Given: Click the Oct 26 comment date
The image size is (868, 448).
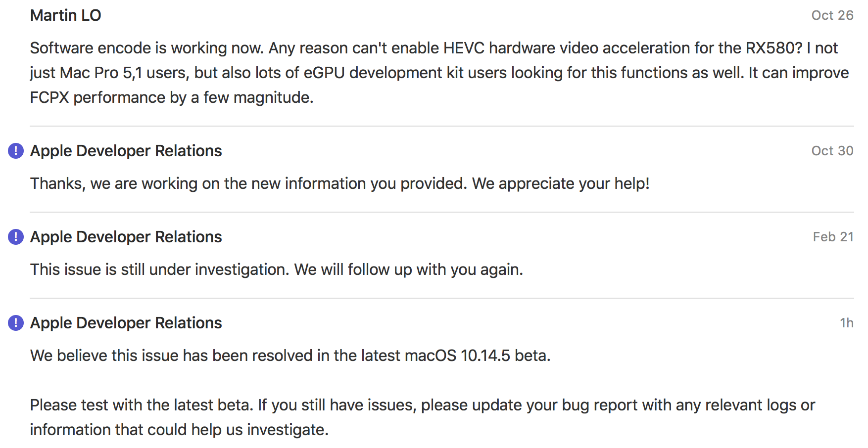Looking at the screenshot, I should click(832, 15).
